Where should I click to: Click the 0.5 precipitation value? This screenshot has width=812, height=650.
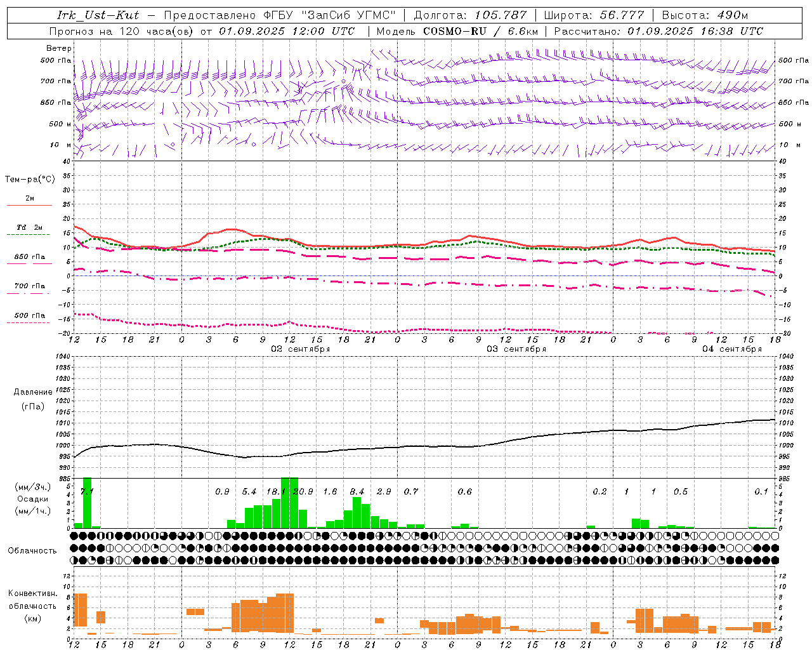click(681, 492)
